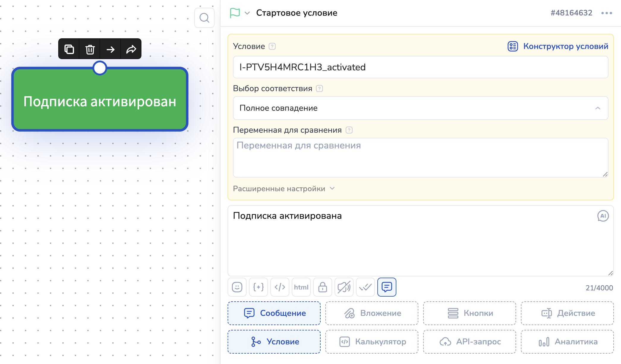Click the curved share arrow icon
The image size is (621, 364).
[131, 49]
